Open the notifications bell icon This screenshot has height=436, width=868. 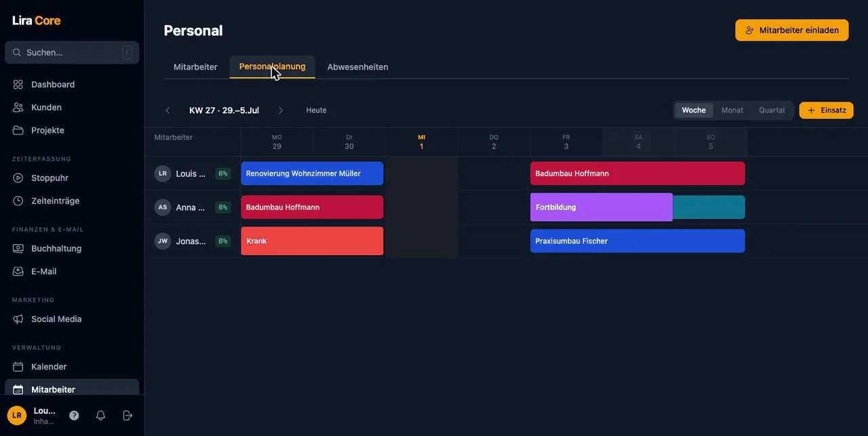point(100,416)
